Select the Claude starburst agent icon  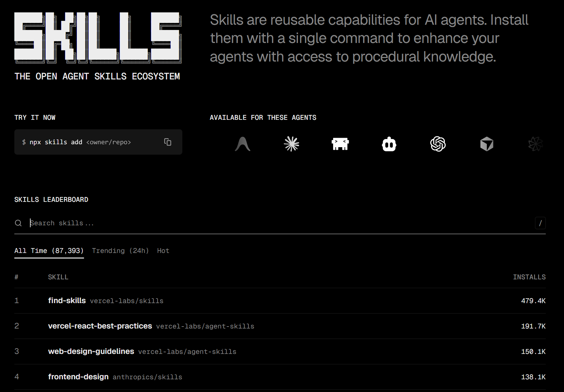291,144
